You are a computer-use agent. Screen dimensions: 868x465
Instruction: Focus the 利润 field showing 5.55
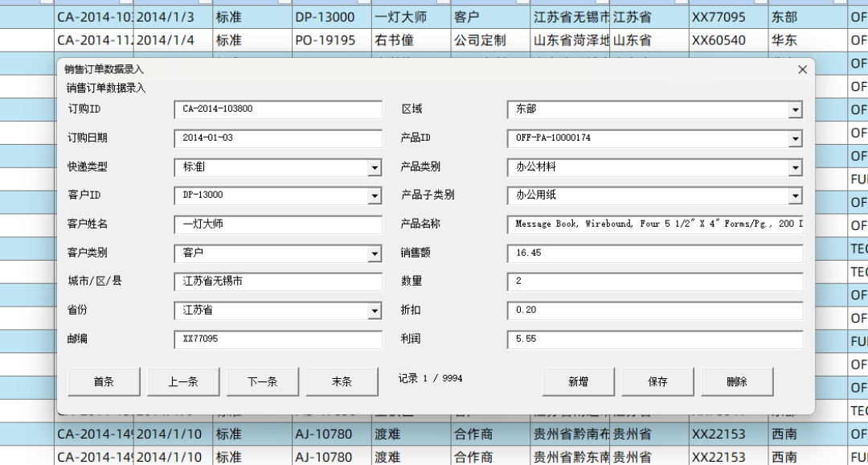[x=655, y=339]
